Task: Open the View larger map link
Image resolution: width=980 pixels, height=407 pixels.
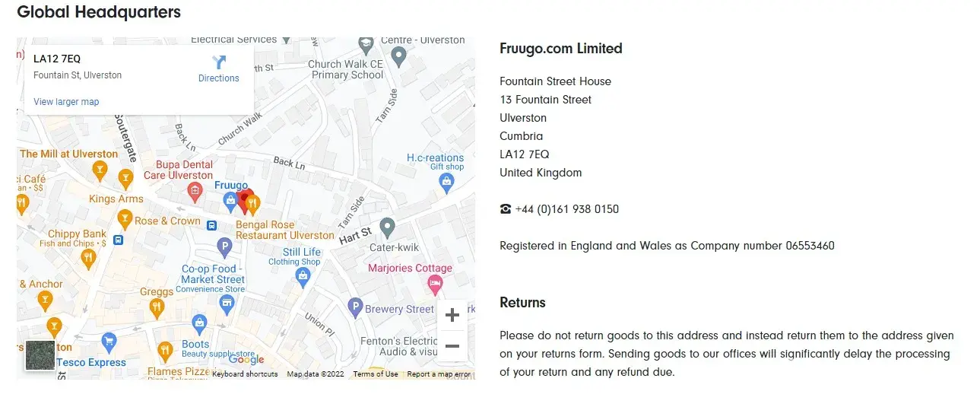Action: pyautogui.click(x=66, y=102)
